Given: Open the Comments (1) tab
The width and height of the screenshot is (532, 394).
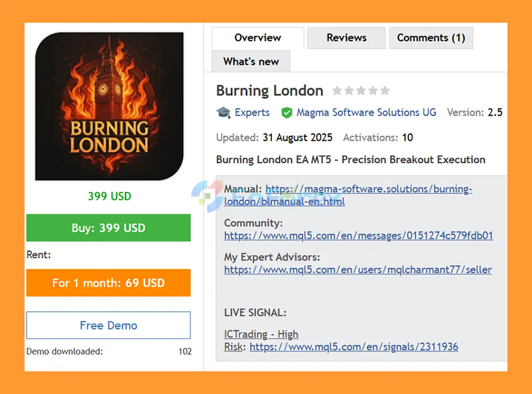Looking at the screenshot, I should click(431, 38).
